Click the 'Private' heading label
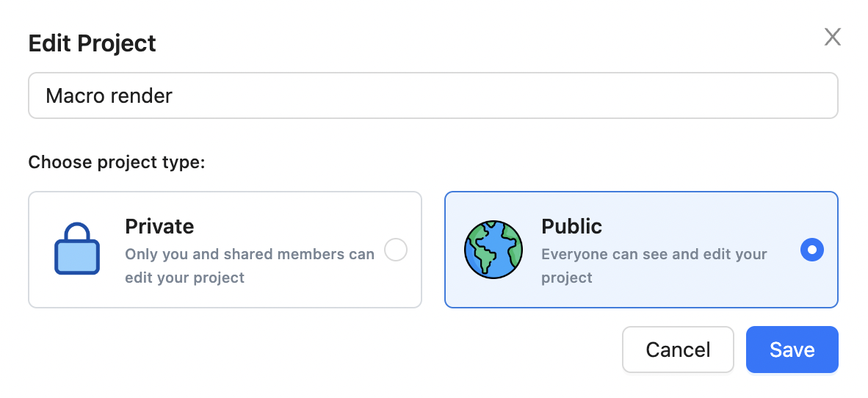The height and width of the screenshot is (398, 868). point(159,226)
